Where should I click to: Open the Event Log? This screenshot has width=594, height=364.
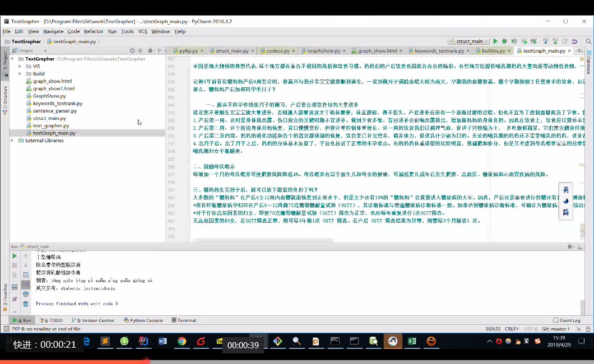pos(567,320)
